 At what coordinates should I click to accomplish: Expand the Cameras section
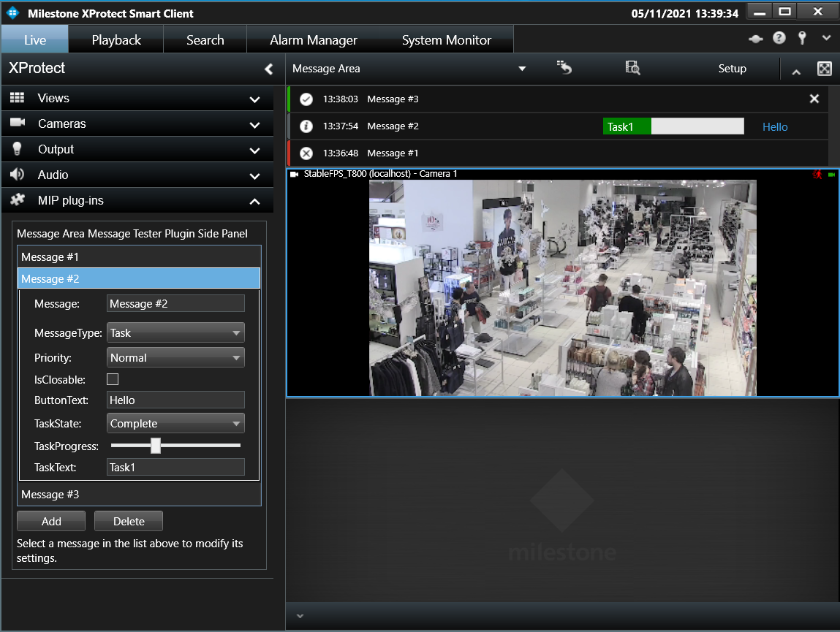(x=254, y=126)
